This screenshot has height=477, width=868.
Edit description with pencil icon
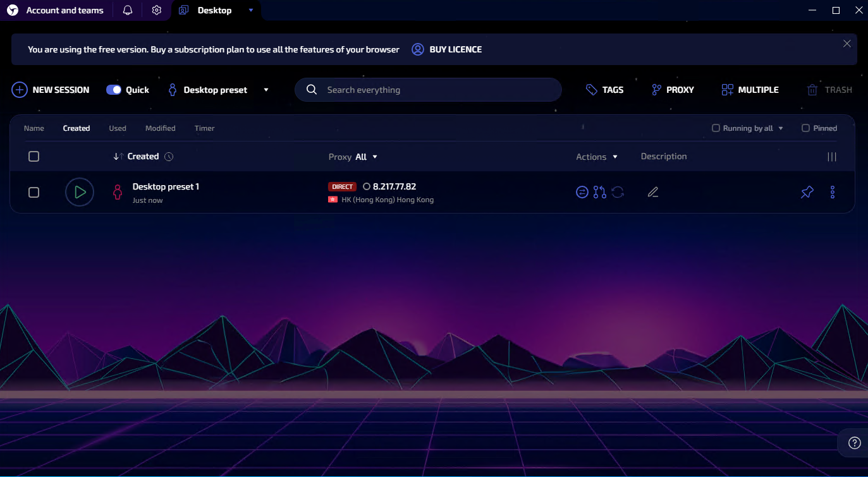(x=653, y=192)
